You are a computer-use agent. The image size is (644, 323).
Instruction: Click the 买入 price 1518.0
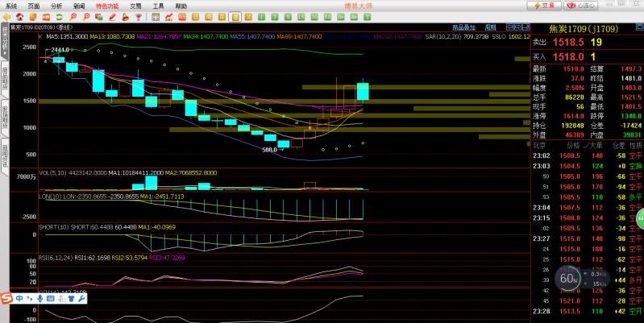(567, 56)
